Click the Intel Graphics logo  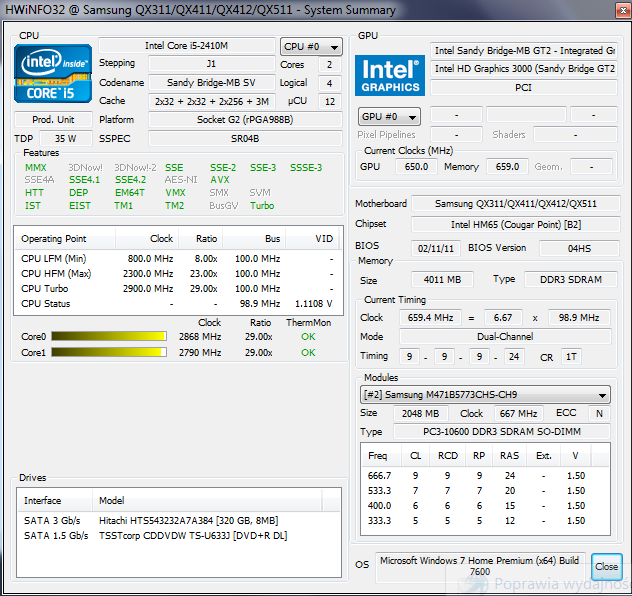[390, 75]
